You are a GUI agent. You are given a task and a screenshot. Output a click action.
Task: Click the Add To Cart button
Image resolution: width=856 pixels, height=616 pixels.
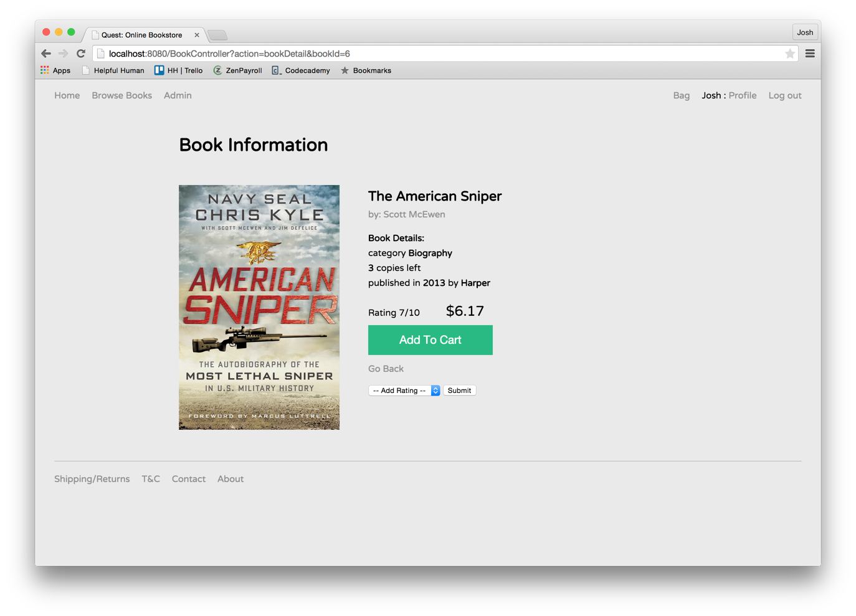430,339
